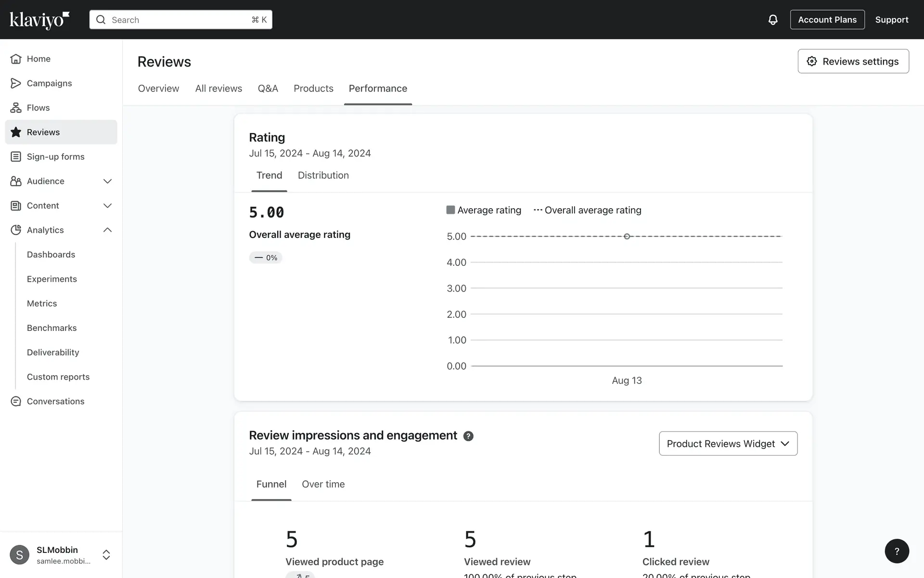Screen dimensions: 924x578
Task: Click the Campaigns paper-plane icon
Action: [16, 83]
